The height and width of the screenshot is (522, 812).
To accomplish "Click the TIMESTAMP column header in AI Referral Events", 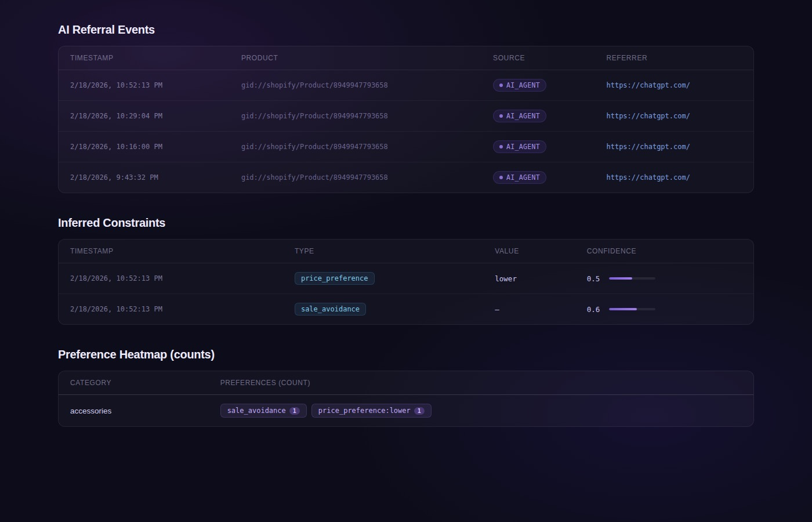I will 91,57.
